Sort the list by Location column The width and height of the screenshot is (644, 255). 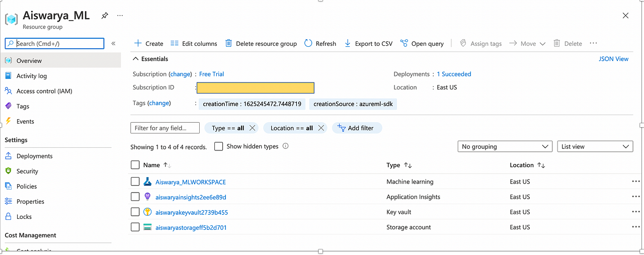tap(541, 165)
